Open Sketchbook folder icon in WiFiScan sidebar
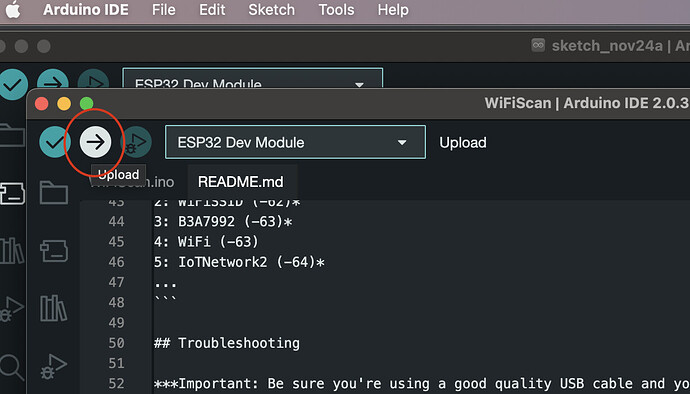This screenshot has height=394, width=690. pyautogui.click(x=54, y=192)
